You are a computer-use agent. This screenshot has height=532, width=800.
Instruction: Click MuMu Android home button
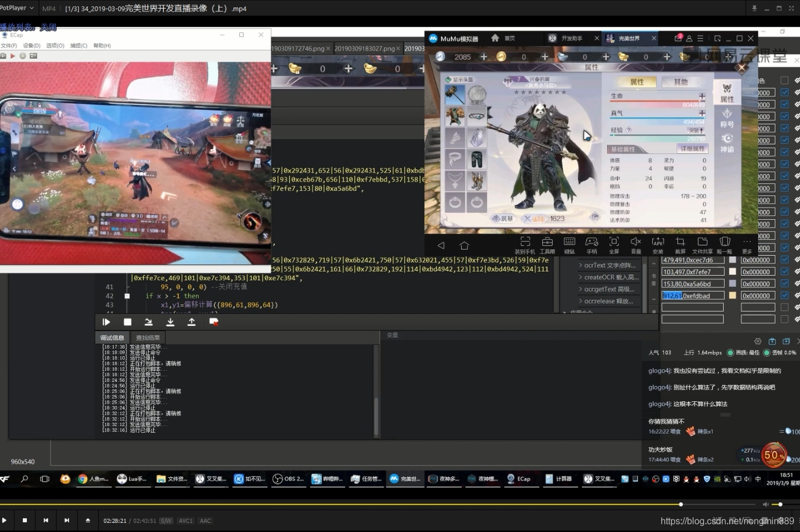click(464, 245)
